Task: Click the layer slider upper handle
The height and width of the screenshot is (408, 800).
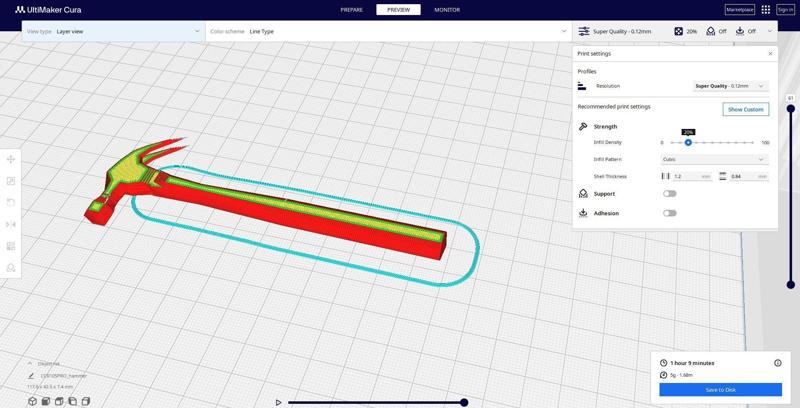Action: point(791,109)
